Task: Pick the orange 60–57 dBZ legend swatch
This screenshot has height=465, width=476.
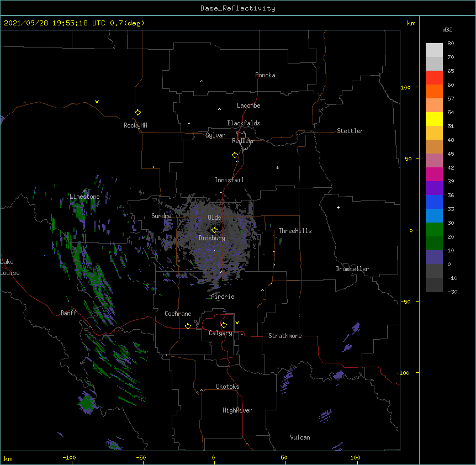Action: click(434, 91)
